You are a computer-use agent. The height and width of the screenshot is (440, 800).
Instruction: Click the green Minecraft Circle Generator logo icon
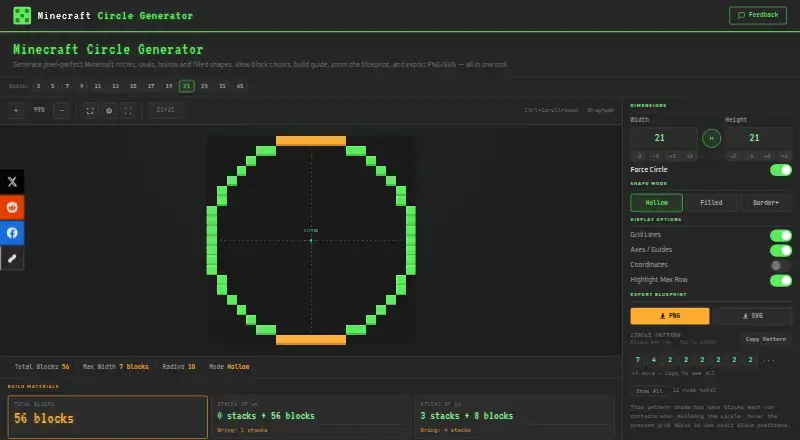coord(22,15)
